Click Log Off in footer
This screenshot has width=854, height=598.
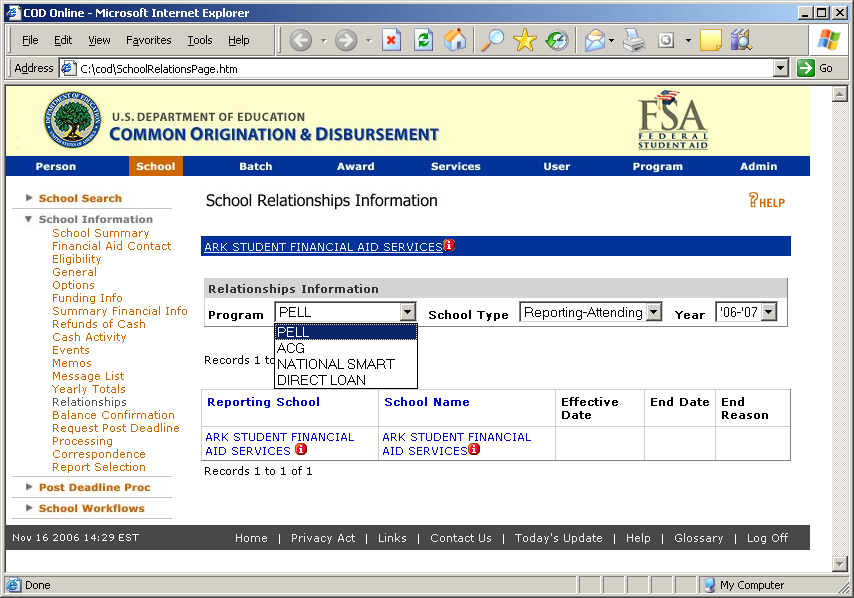pos(767,538)
